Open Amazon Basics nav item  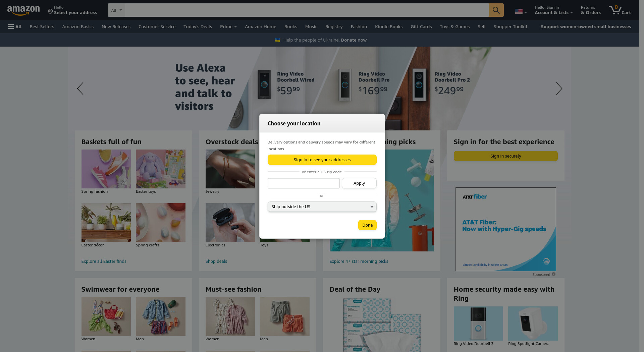[78, 26]
